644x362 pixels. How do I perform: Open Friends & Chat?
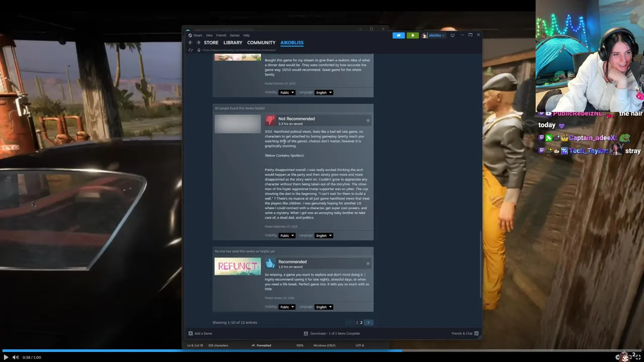[x=462, y=333]
